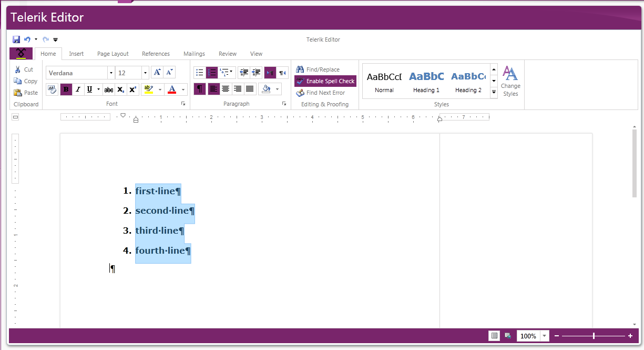Click the Change Styles icon

510,81
